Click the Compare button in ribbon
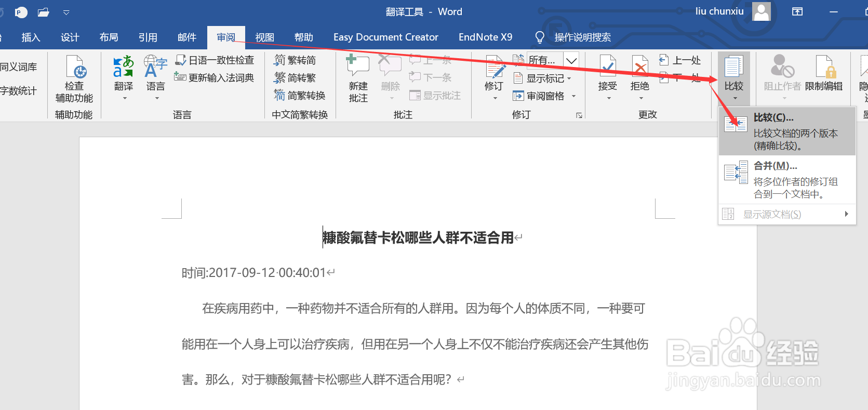 734,78
